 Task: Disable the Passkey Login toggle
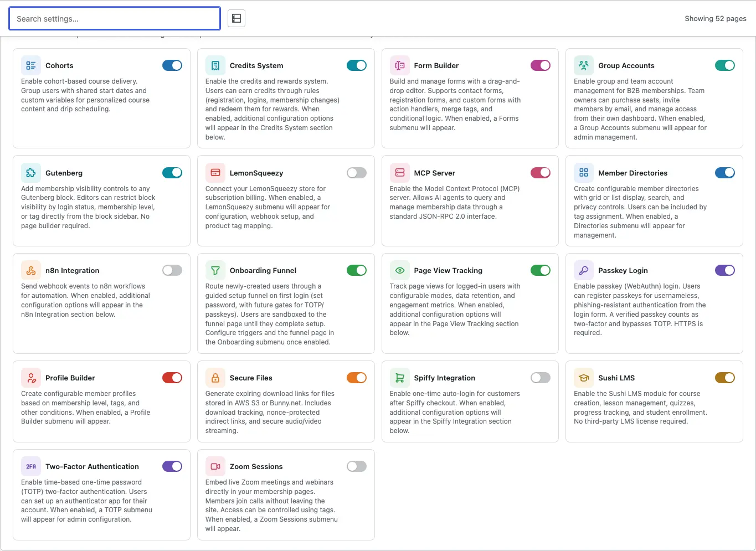click(x=725, y=270)
